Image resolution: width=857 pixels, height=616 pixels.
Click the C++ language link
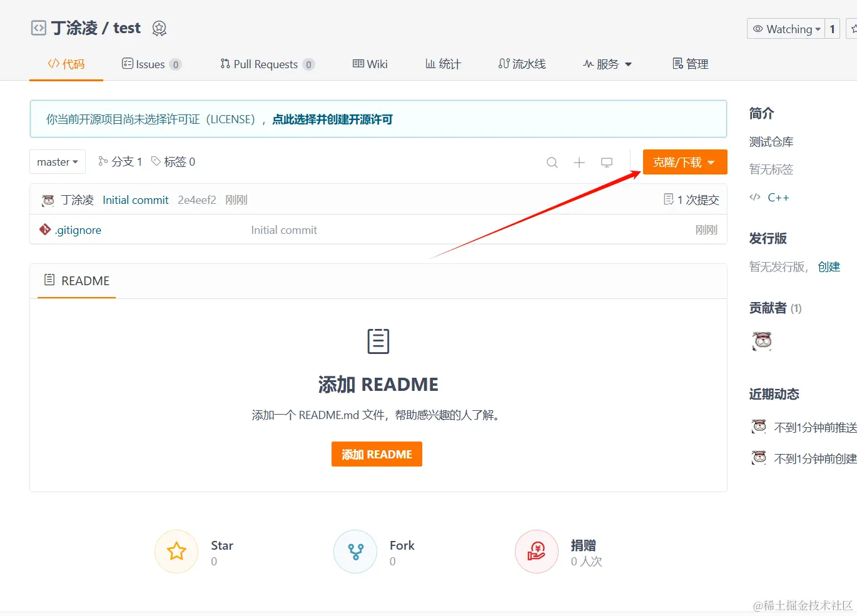click(778, 198)
